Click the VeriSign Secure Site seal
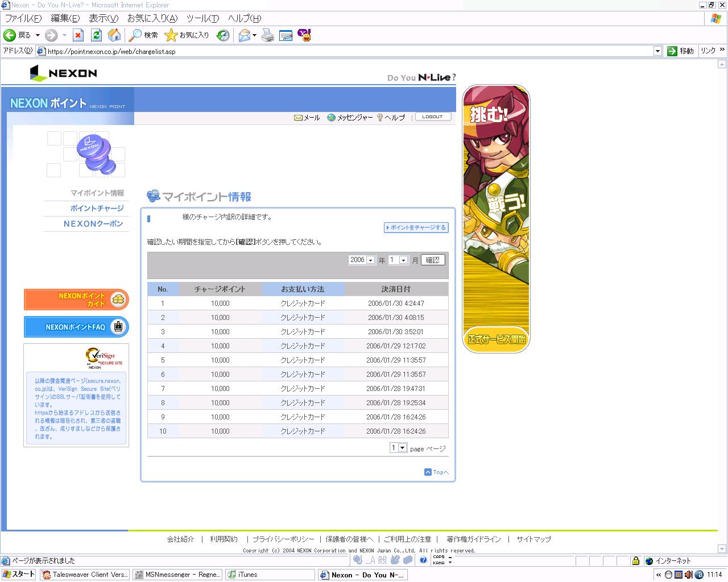 tap(104, 358)
